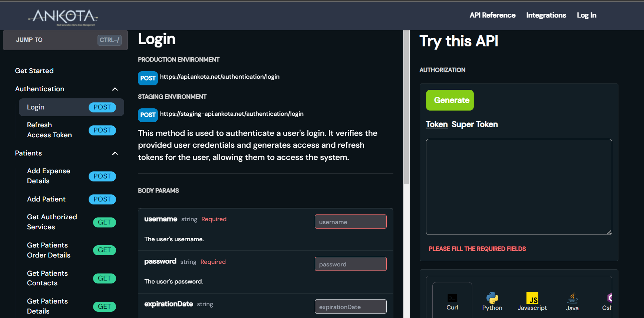This screenshot has width=644, height=318.
Task: Click the Log In link
Action: tap(586, 15)
